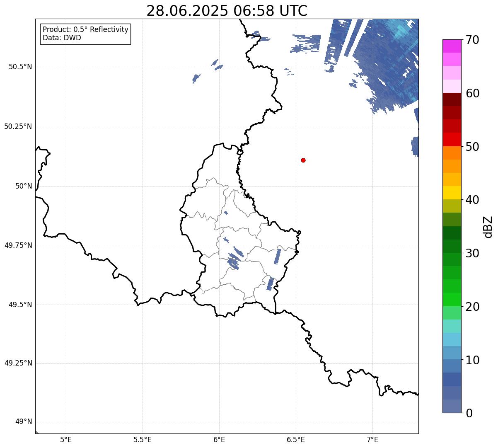Click the turquoise colorbar segment below 20
498x448 pixels.
click(452, 326)
